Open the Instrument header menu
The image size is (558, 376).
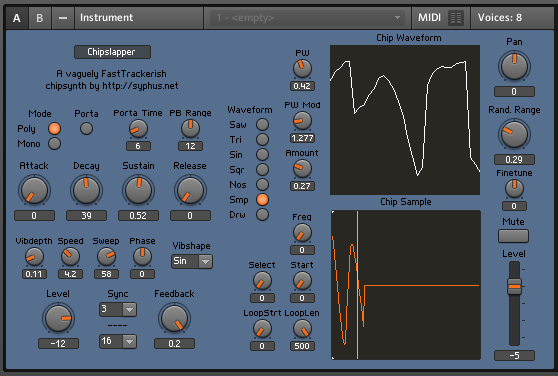coord(139,18)
